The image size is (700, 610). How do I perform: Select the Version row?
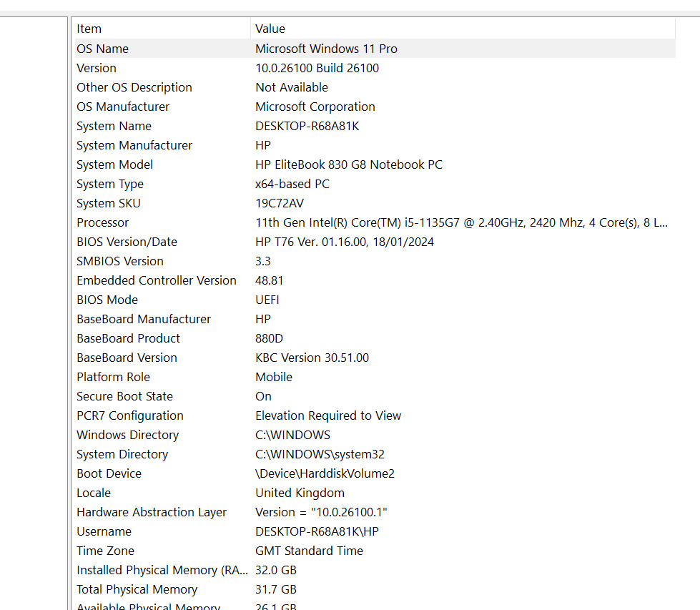[x=375, y=68]
